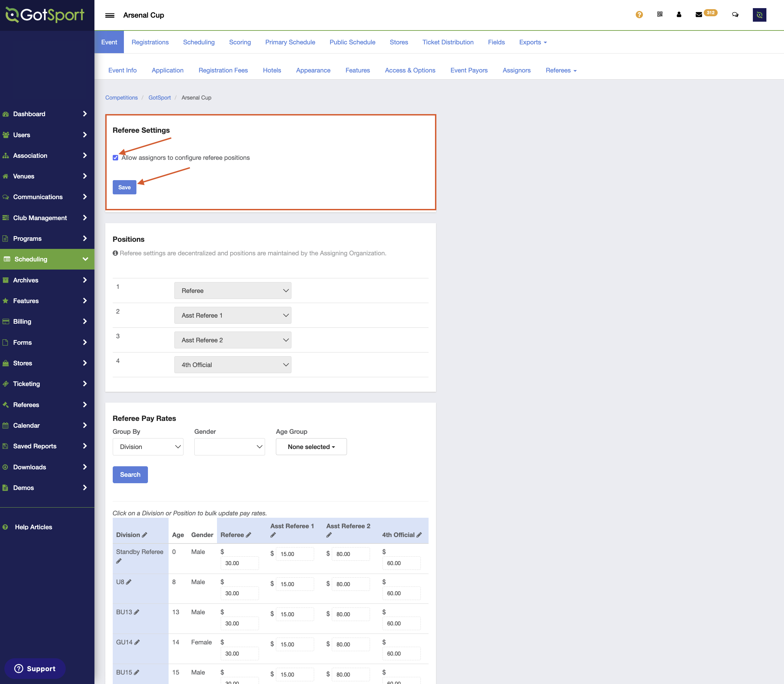Click pencil icon under Asst Referee 2 header

(329, 535)
